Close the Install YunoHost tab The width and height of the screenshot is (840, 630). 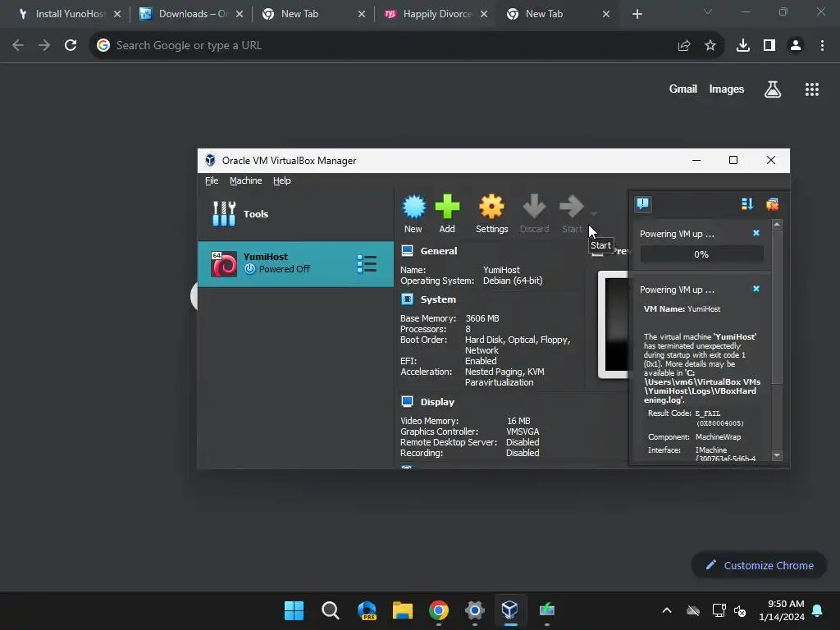[117, 14]
